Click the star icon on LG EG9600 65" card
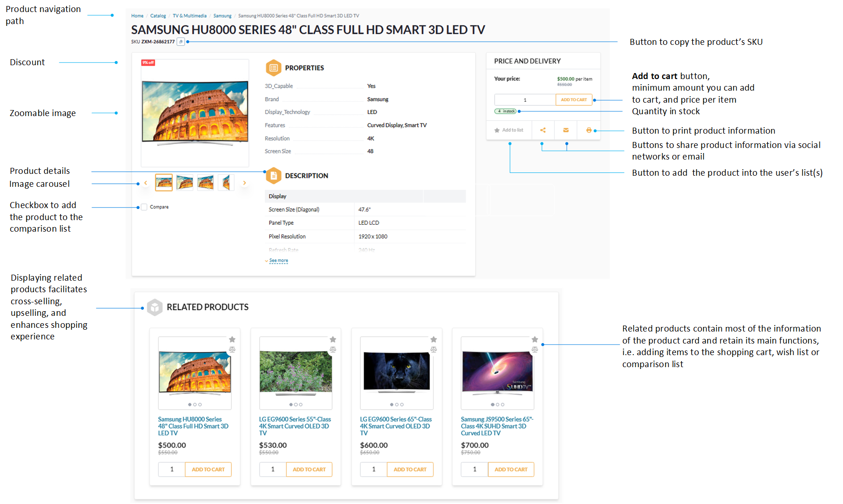Viewport: 843px width, 504px height. [434, 339]
